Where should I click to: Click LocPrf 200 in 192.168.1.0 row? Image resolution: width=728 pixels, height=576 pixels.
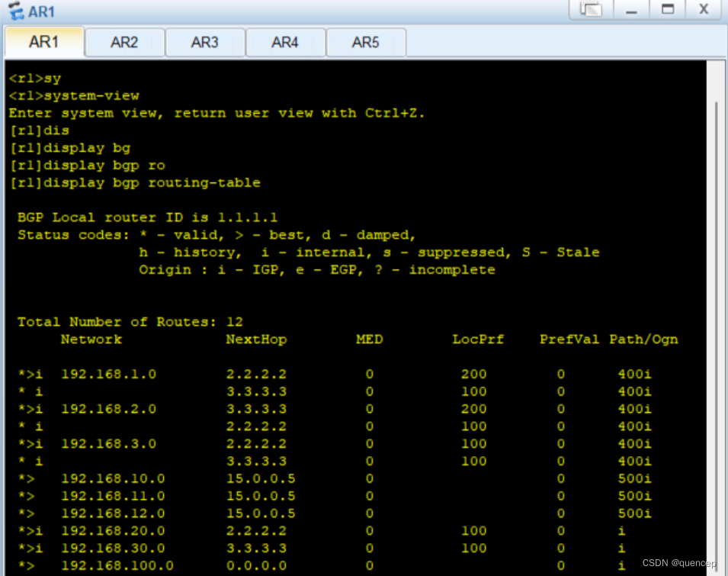pyautogui.click(x=474, y=374)
